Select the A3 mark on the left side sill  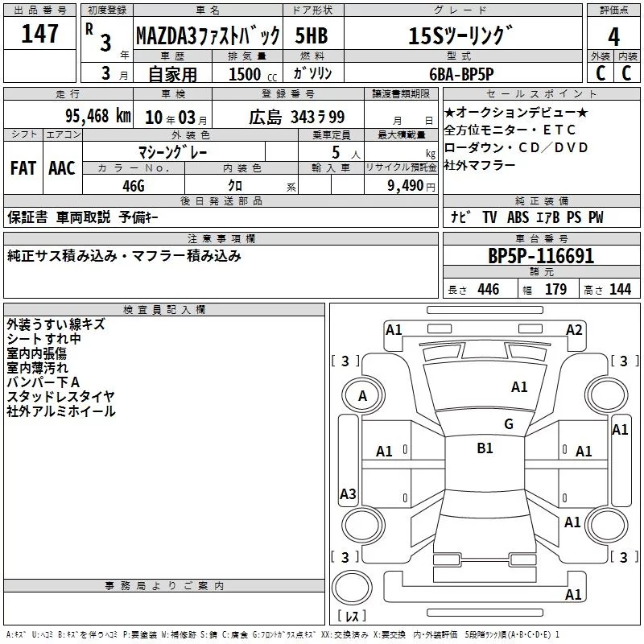coord(348,493)
